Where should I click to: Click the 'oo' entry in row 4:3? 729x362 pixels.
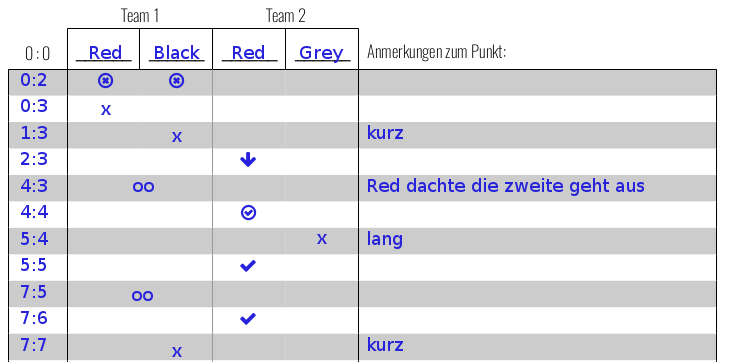click(143, 186)
